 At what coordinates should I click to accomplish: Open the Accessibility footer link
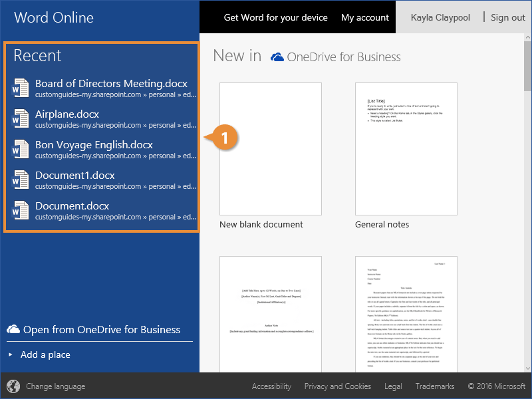[271, 386]
